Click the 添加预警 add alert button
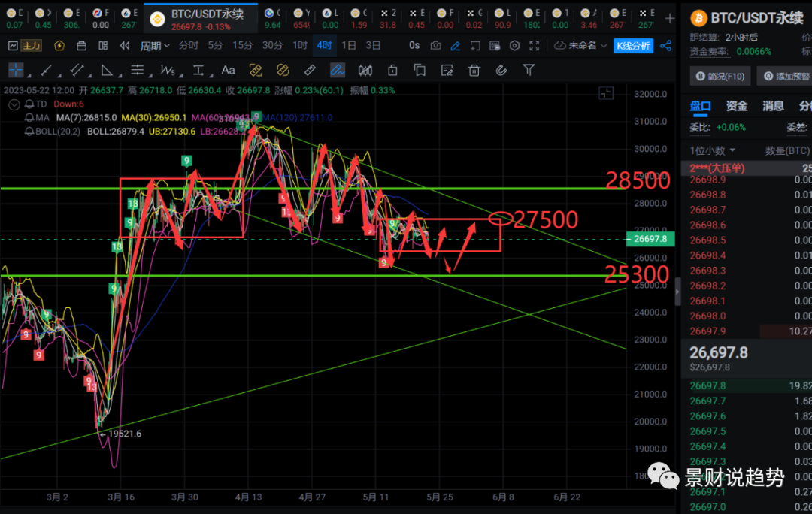The height and width of the screenshot is (514, 812). tap(786, 76)
